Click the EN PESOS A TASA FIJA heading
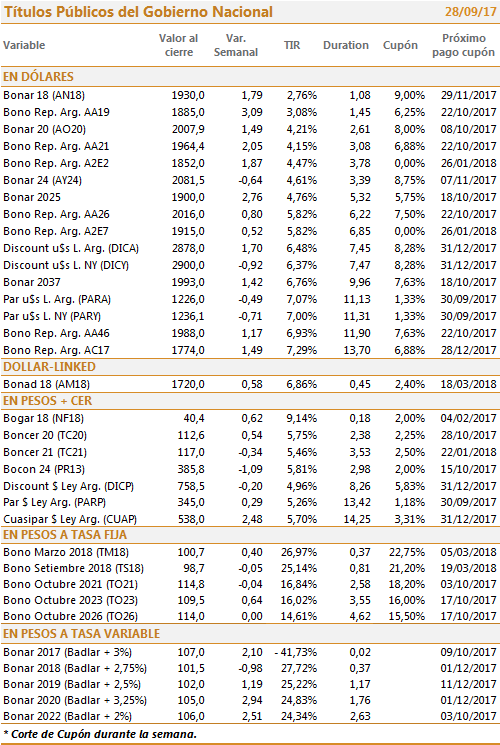The width and height of the screenshot is (500, 745). click(x=65, y=535)
